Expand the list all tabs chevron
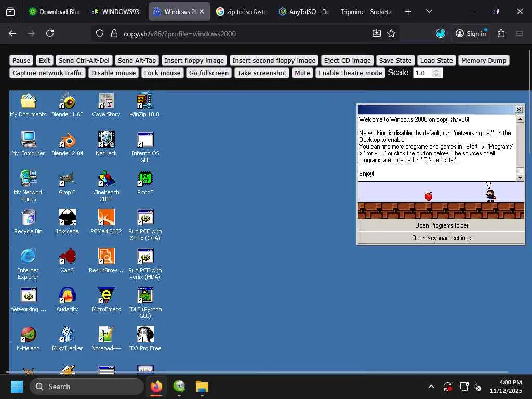This screenshot has width=532, height=399. [x=429, y=11]
